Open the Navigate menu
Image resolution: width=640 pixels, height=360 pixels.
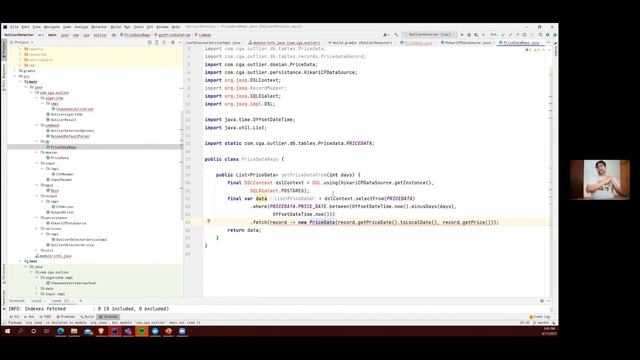tap(52, 27)
